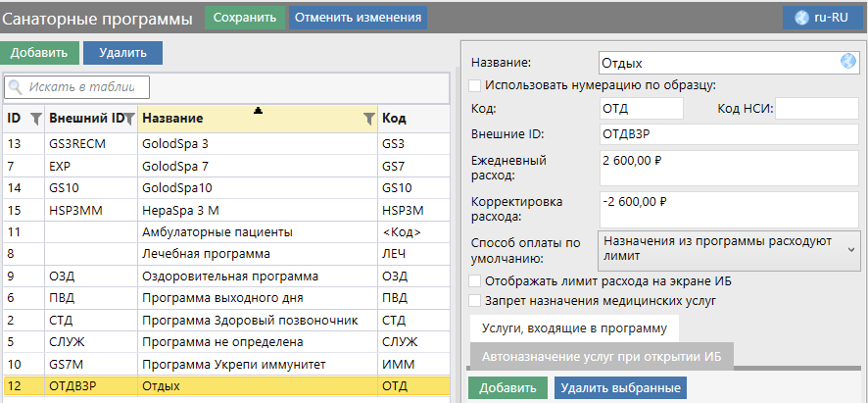Check Запрет назначения медицинских услуг
This screenshot has width=868, height=403.
[476, 301]
